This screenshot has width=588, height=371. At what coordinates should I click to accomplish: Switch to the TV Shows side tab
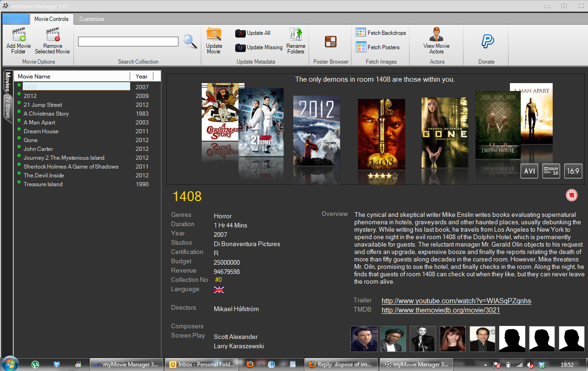click(x=7, y=108)
